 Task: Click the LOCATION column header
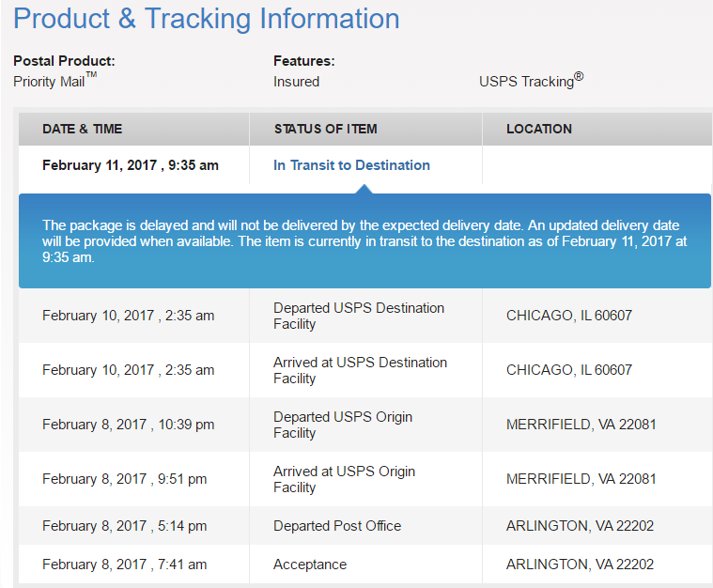point(539,129)
